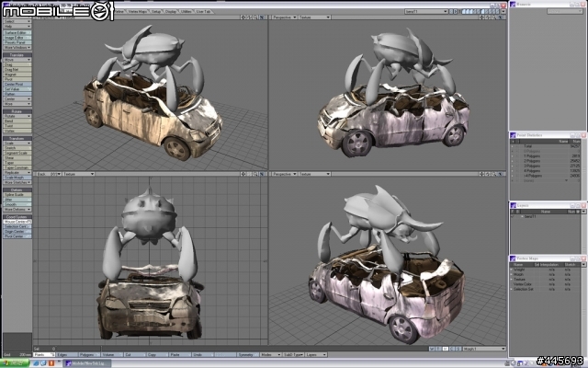This screenshot has width=588, height=368.
Task: Toggle Volume selection mode
Action: 111,354
